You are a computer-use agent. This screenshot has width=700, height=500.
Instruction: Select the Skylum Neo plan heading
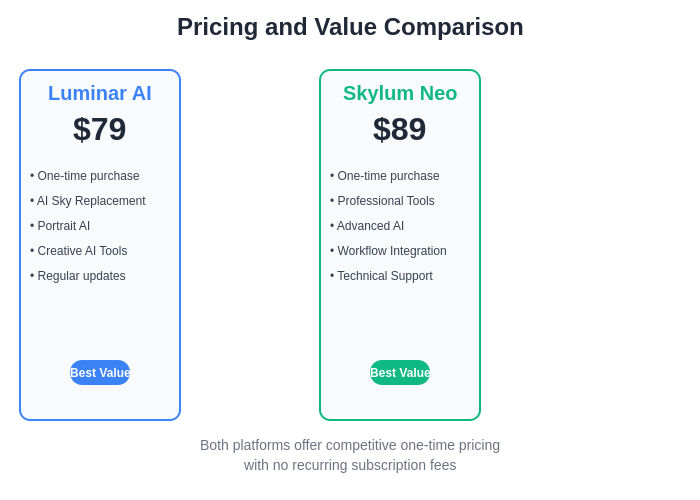(400, 93)
